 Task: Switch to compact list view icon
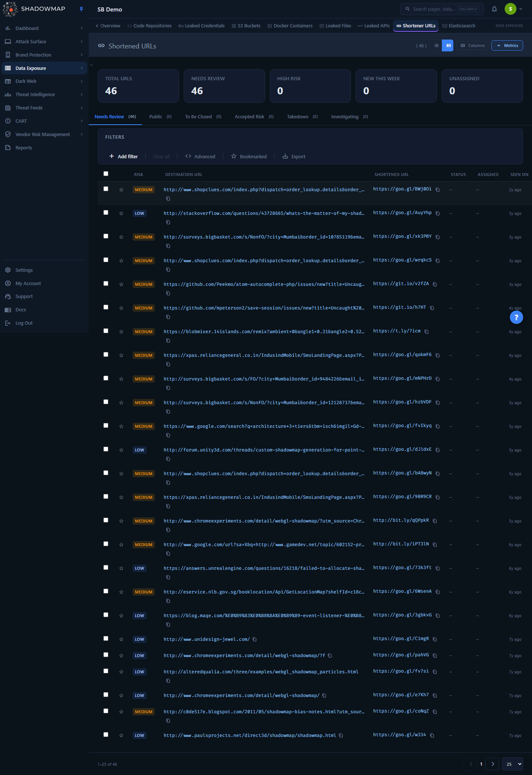[x=436, y=45]
